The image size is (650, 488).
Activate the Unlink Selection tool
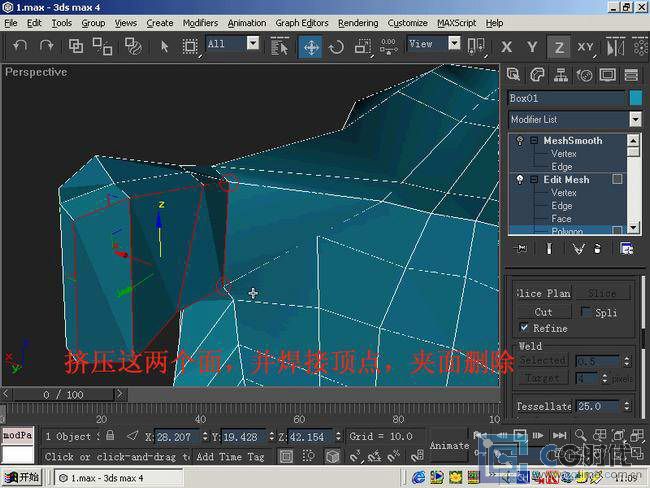(102, 46)
